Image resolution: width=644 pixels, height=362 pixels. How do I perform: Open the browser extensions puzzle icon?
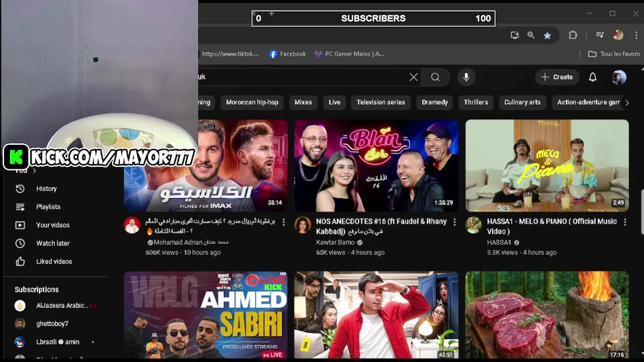tap(573, 35)
